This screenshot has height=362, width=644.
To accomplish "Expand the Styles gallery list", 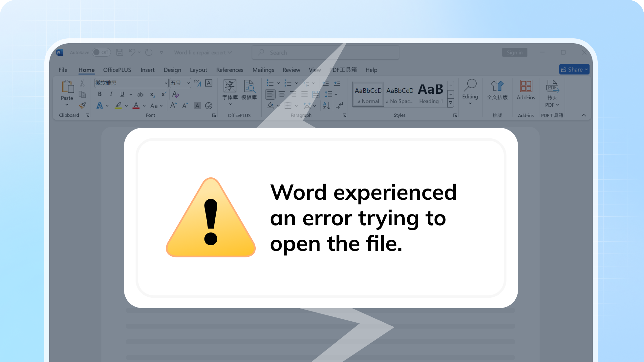I will [451, 103].
